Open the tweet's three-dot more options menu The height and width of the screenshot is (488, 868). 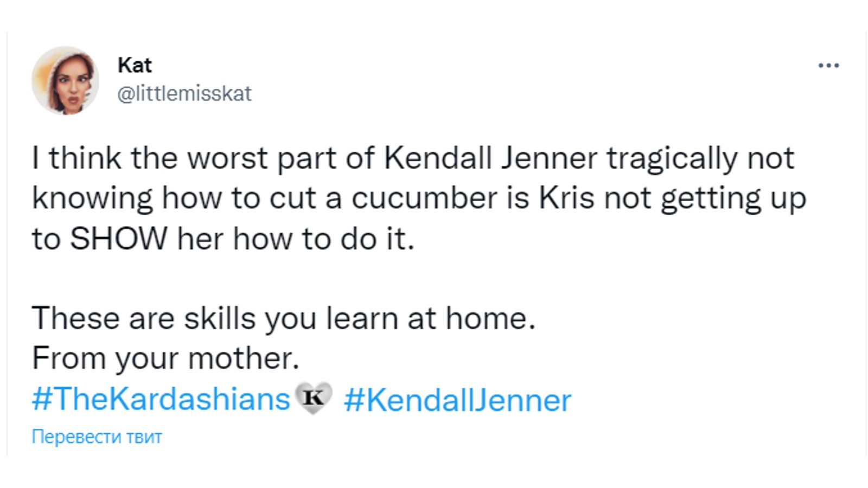(x=828, y=66)
